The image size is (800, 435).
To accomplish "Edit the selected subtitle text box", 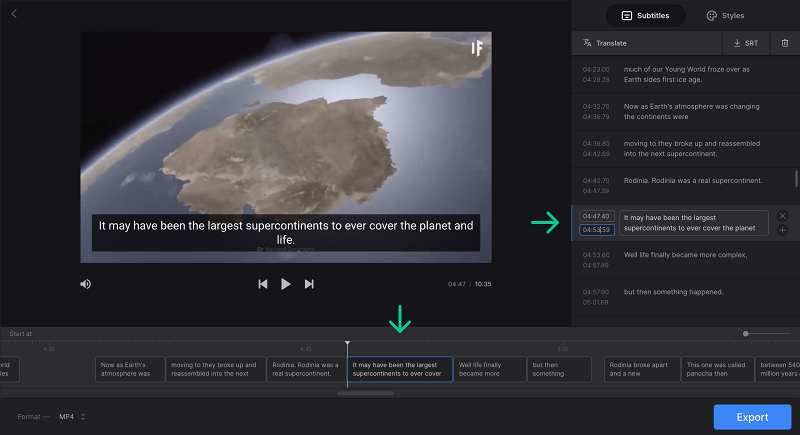I will (x=693, y=223).
